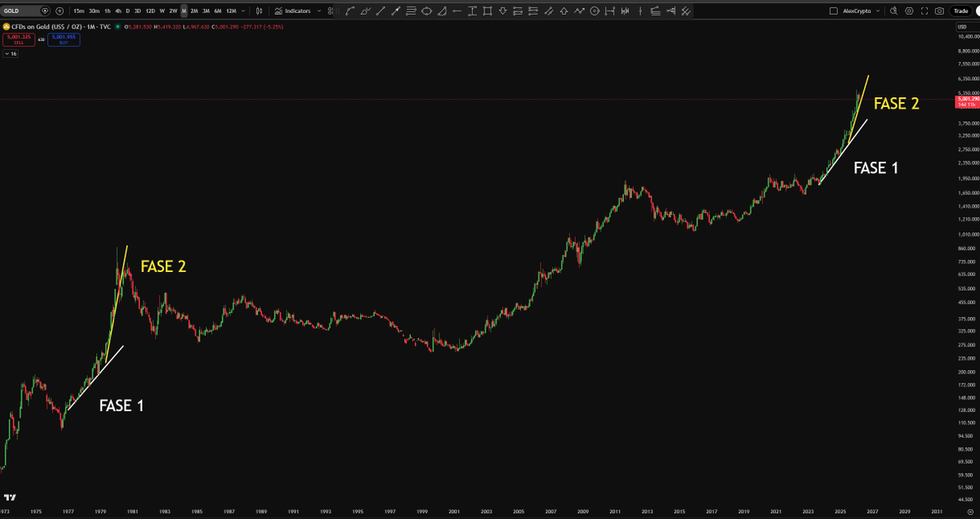Screen dimensions: 980x519
Task: Select the long position tool
Action: 517,11
